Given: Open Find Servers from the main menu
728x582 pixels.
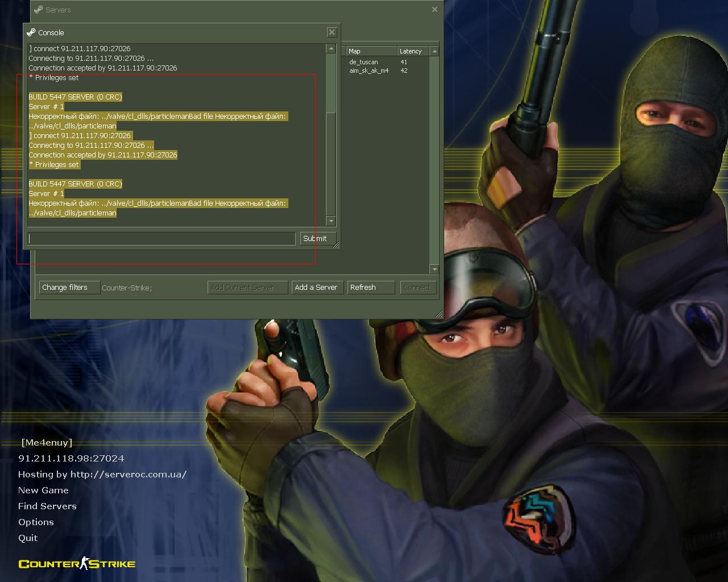Looking at the screenshot, I should 47,506.
